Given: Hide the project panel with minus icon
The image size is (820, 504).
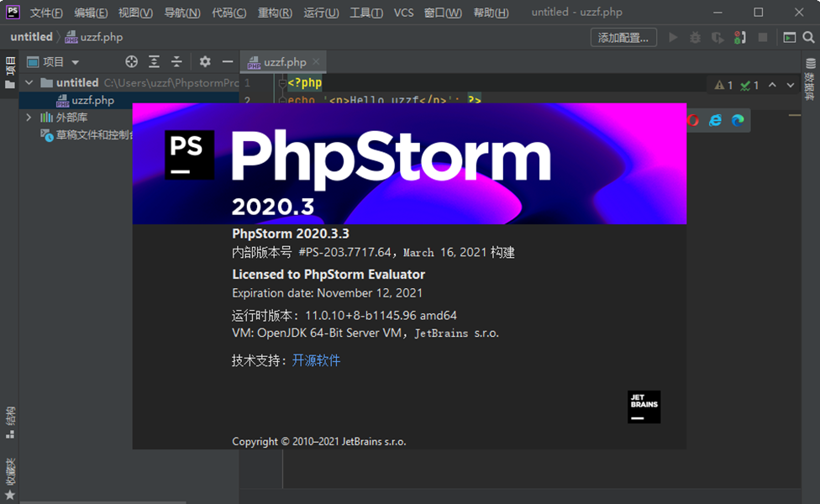Looking at the screenshot, I should point(228,61).
